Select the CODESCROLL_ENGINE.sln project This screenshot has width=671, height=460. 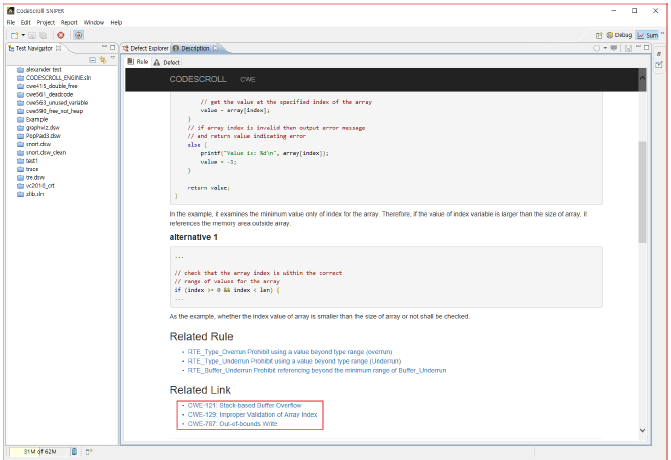(x=54, y=77)
